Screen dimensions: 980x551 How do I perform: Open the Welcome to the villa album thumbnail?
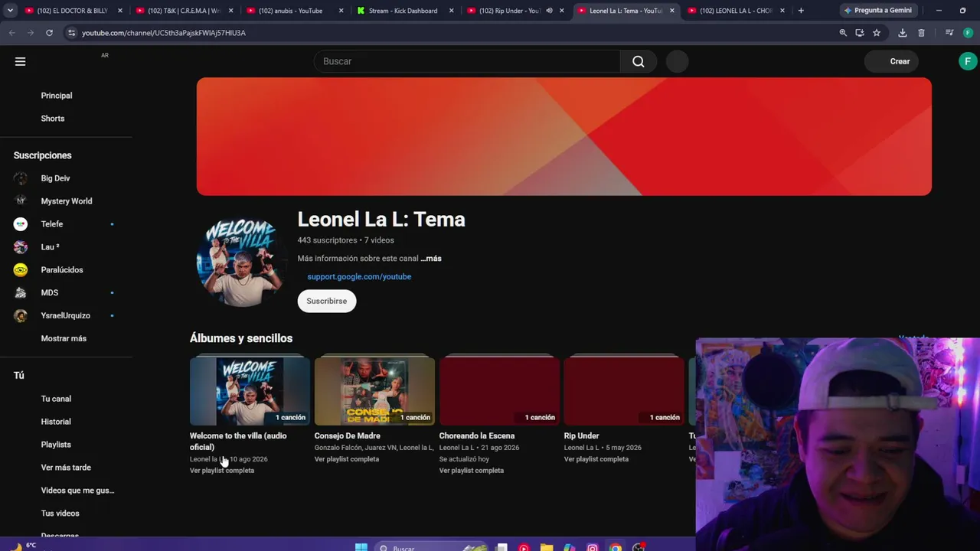(x=250, y=391)
